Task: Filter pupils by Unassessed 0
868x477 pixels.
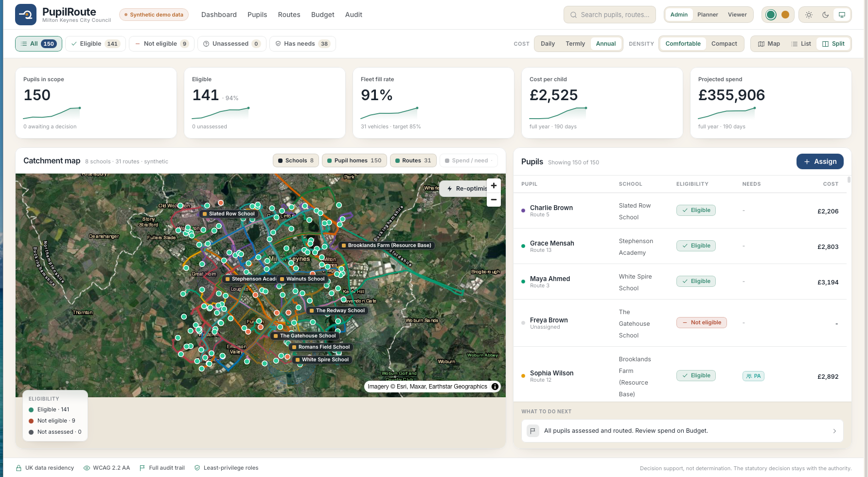Action: pos(232,44)
